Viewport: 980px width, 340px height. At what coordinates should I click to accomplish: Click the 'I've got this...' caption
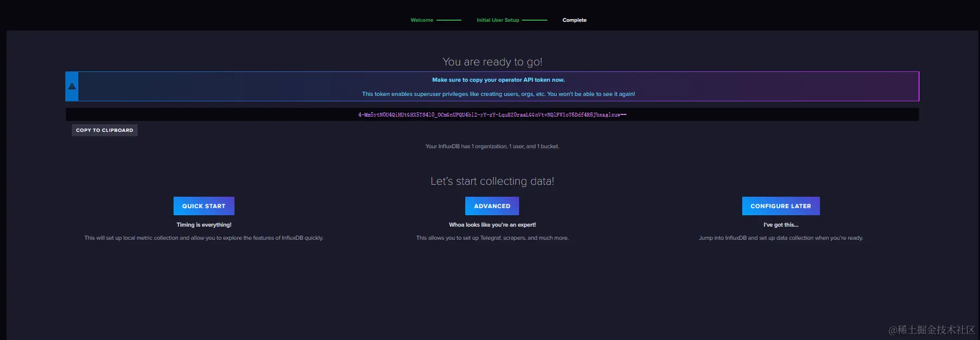pyautogui.click(x=781, y=225)
